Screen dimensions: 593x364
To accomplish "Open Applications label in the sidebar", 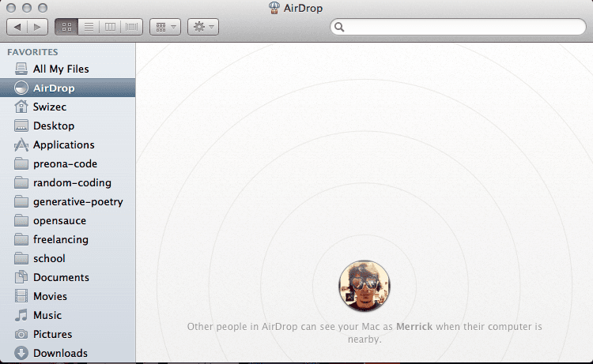I will [x=63, y=145].
